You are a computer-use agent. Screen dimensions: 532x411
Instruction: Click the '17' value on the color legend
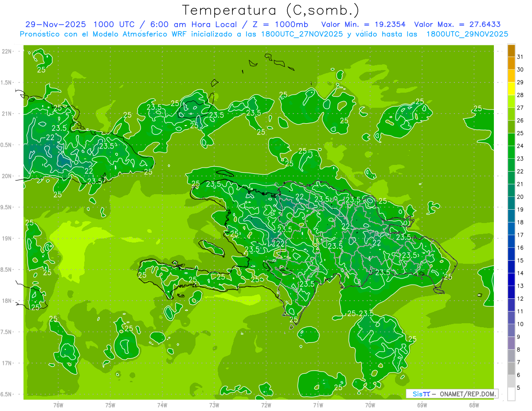pos(520,235)
